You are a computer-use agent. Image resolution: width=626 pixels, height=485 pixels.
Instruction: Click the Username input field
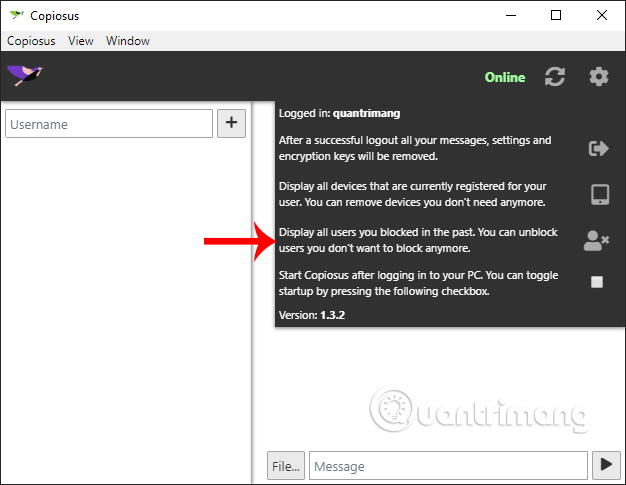tap(109, 124)
